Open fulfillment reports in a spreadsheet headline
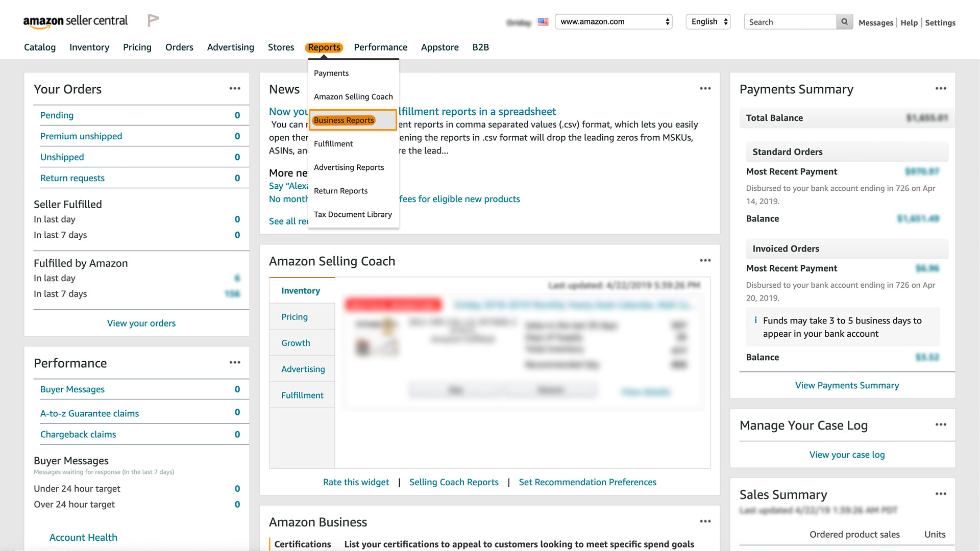The height and width of the screenshot is (551, 980). point(478,111)
